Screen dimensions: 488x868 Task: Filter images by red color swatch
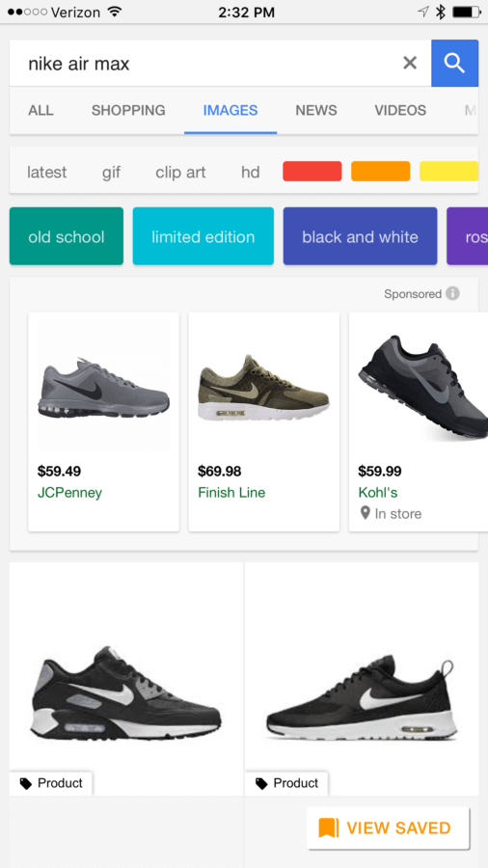312,171
